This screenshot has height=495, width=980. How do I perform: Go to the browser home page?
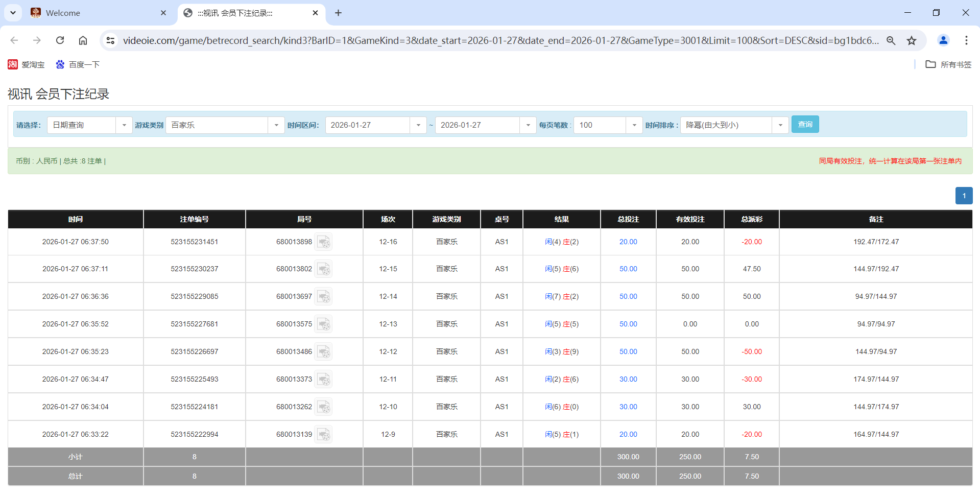pyautogui.click(x=83, y=40)
